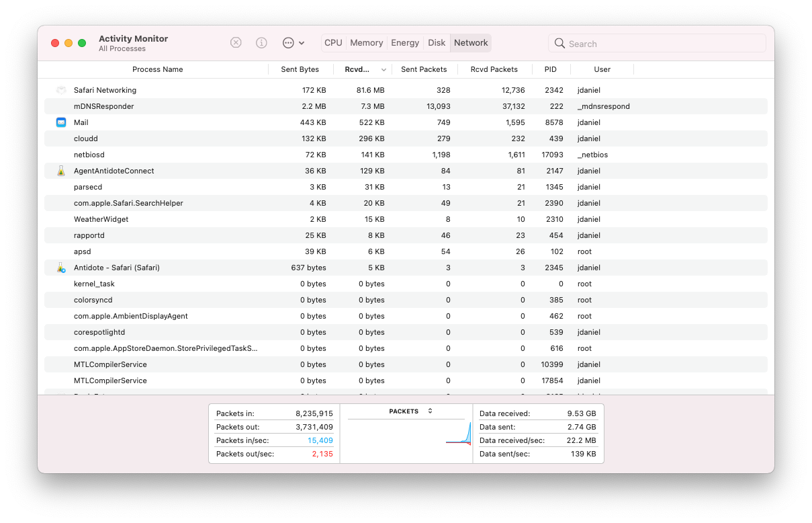Click Data received/sec value 22.2 MB

coord(581,440)
